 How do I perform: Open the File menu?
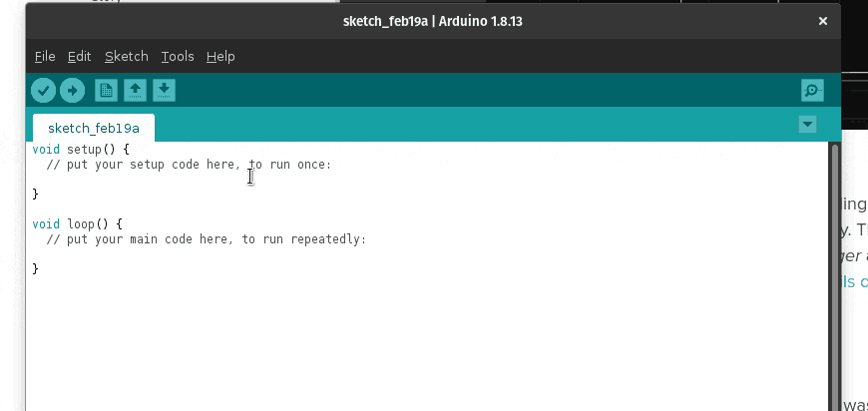click(x=45, y=57)
